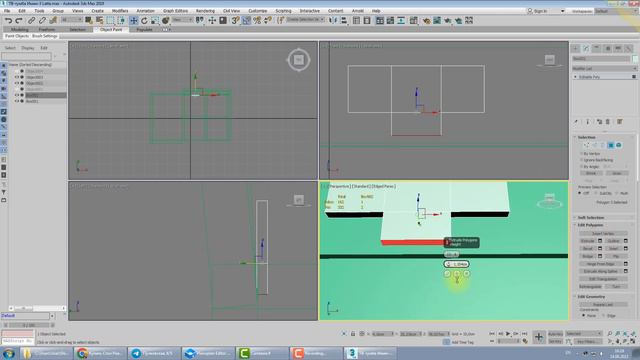Confirm extrude with caddy OK checkmark
Image resolution: width=640 pixels, height=360 pixels.
(x=447, y=274)
